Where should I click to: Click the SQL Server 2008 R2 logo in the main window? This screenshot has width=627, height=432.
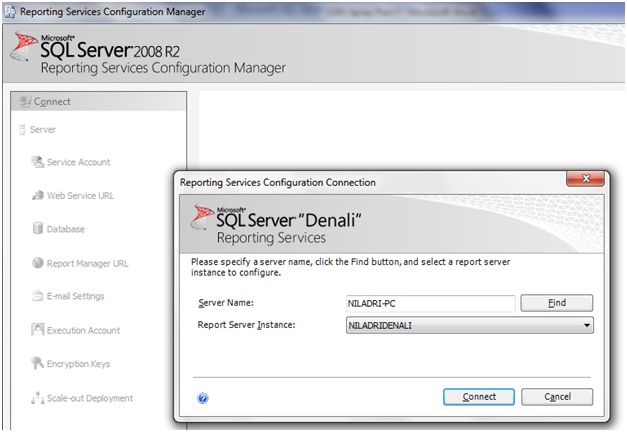pyautogui.click(x=24, y=46)
